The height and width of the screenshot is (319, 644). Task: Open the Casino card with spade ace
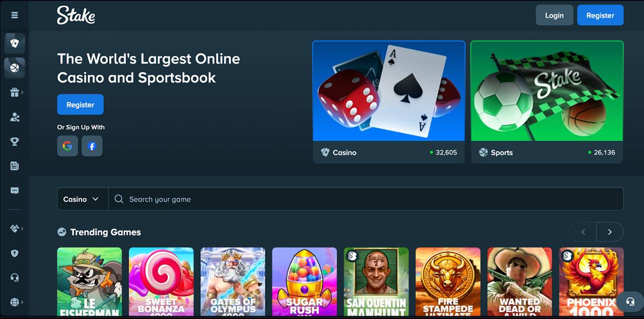[389, 102]
